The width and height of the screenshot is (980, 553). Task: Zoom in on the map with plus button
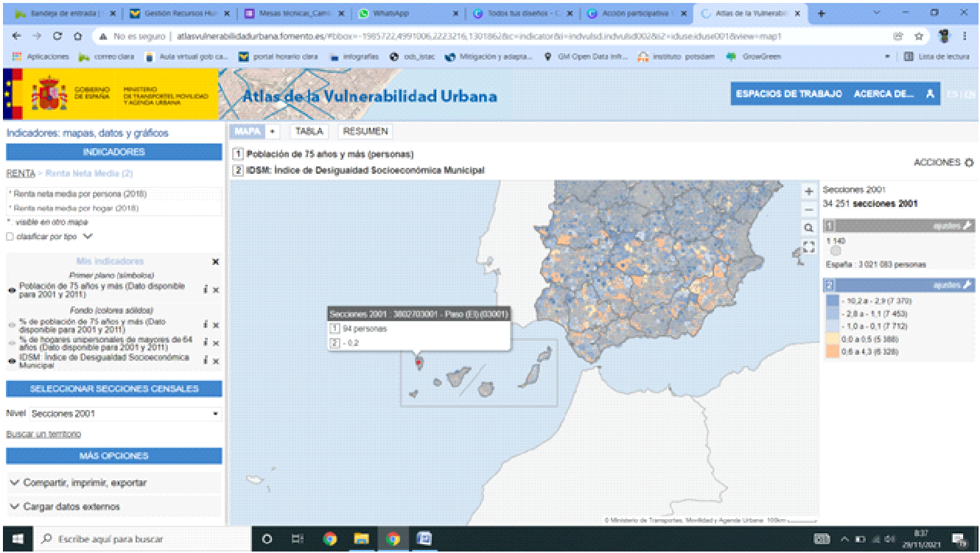(x=808, y=191)
